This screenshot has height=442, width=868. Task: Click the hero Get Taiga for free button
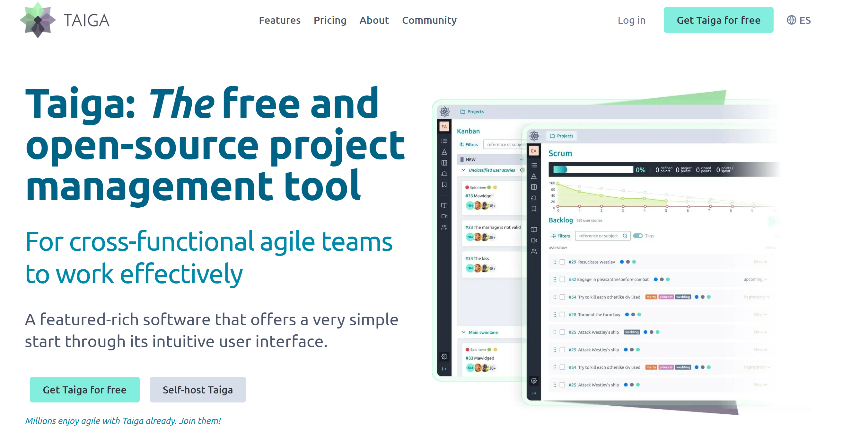tap(84, 390)
